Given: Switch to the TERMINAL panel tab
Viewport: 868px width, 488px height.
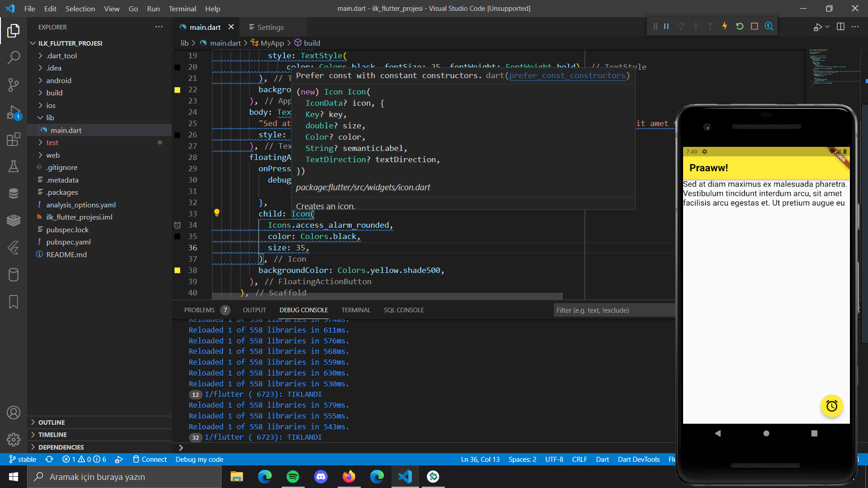Looking at the screenshot, I should tap(356, 310).
